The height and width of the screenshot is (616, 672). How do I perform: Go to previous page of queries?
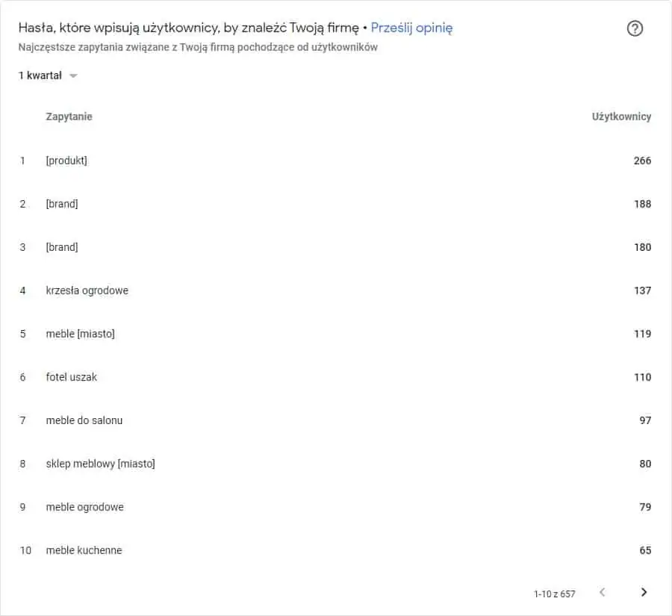coord(602,592)
